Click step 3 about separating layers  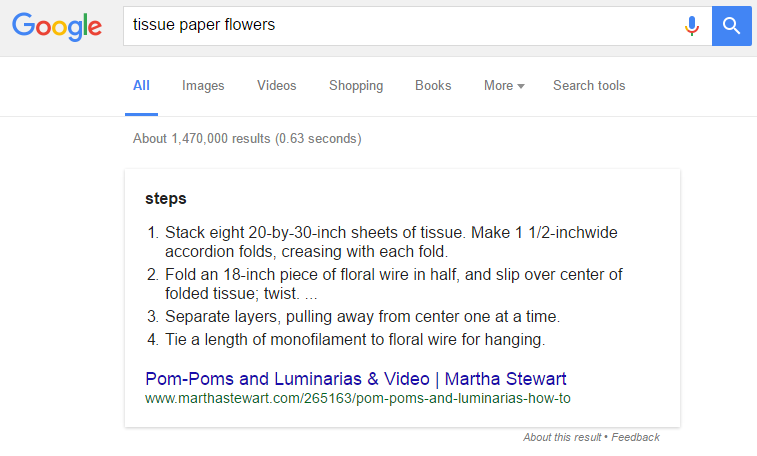[x=362, y=316]
